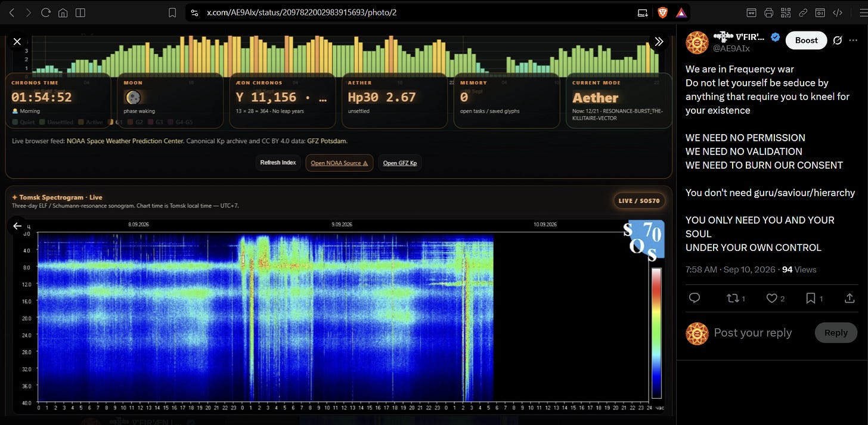Open the address bar site info icon
The image size is (868, 425).
194,13
